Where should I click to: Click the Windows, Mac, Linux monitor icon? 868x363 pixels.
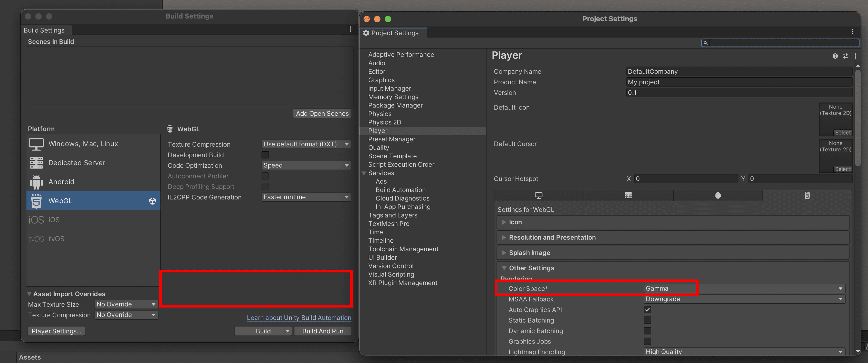pyautogui.click(x=36, y=144)
